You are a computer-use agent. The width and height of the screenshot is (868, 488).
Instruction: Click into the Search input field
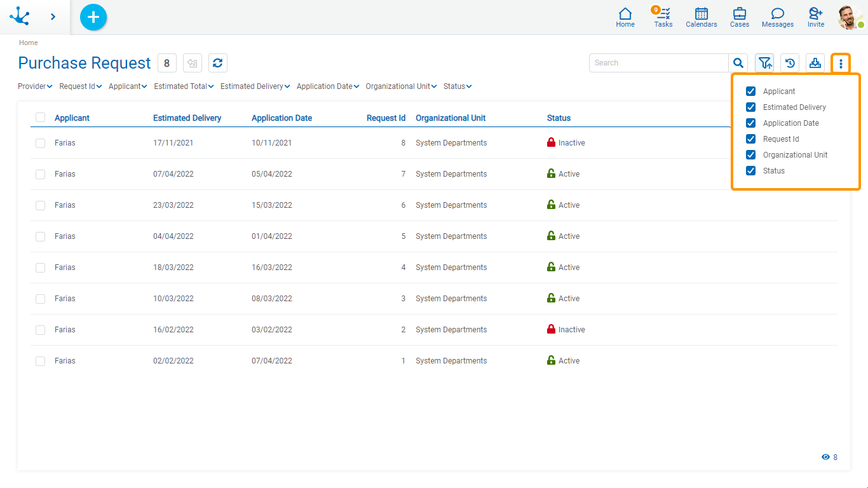[658, 63]
